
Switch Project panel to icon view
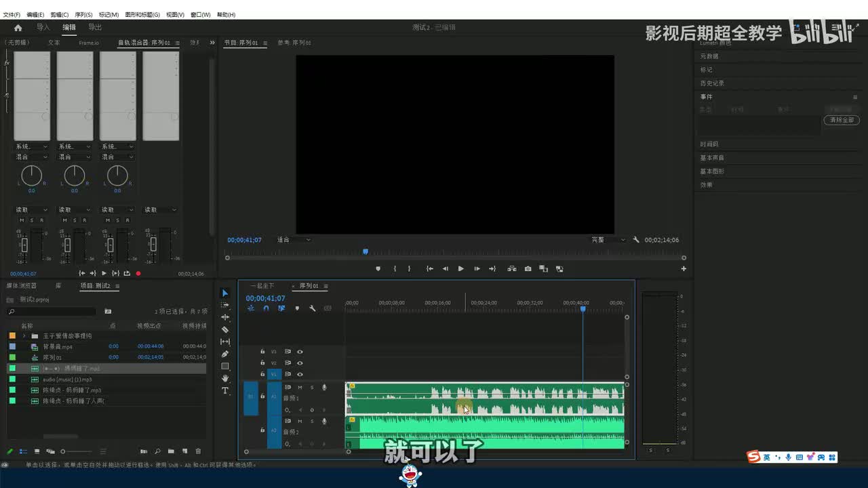(x=37, y=451)
